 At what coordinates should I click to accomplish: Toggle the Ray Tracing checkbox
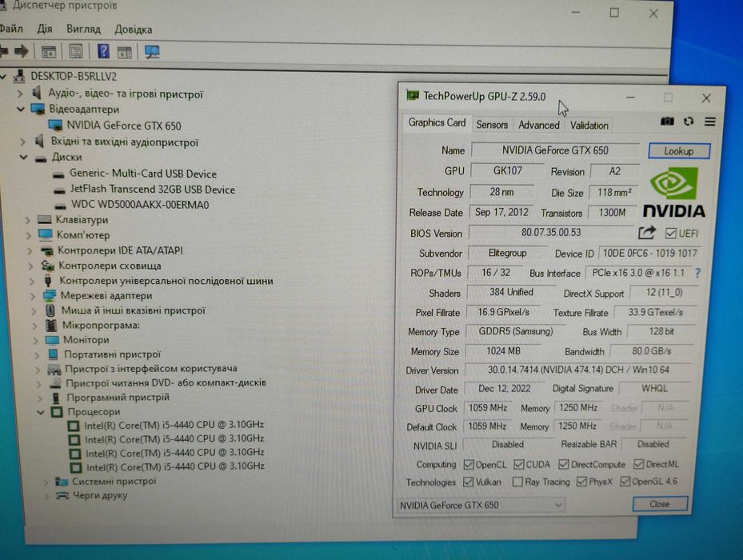517,482
